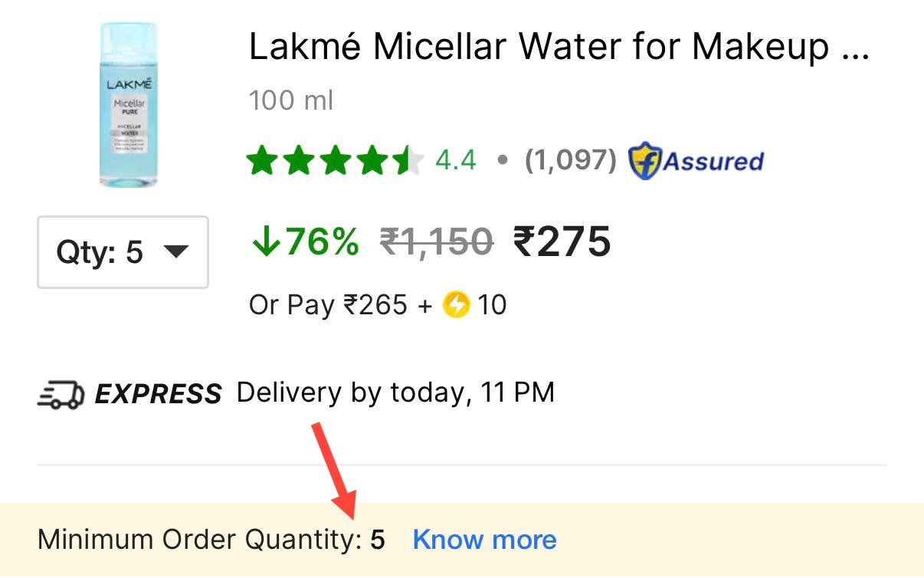Open the Lakmé Micellar Water product title
This screenshot has width=924, height=578.
(x=559, y=48)
